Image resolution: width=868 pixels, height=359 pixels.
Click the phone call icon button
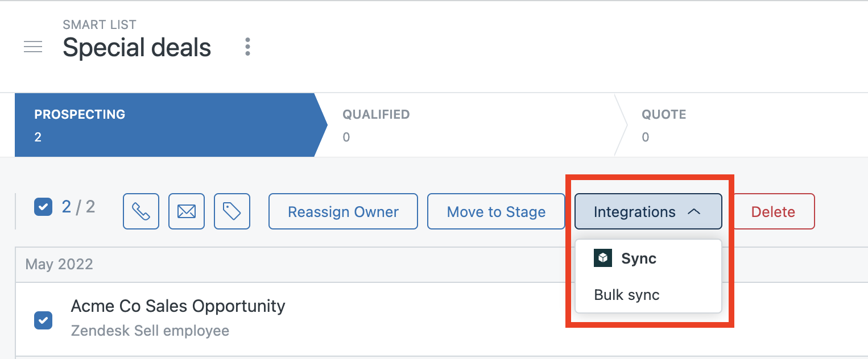point(141,211)
